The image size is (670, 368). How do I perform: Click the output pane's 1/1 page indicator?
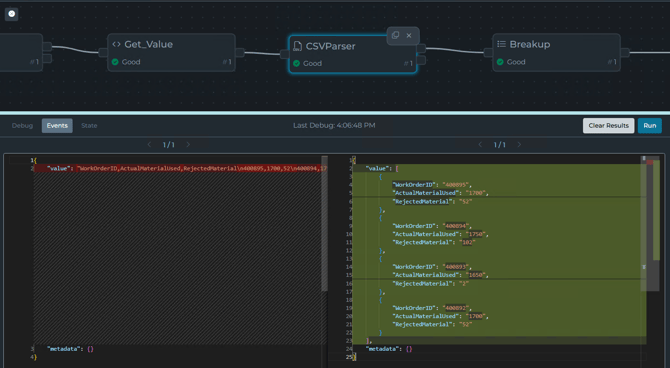coord(500,145)
